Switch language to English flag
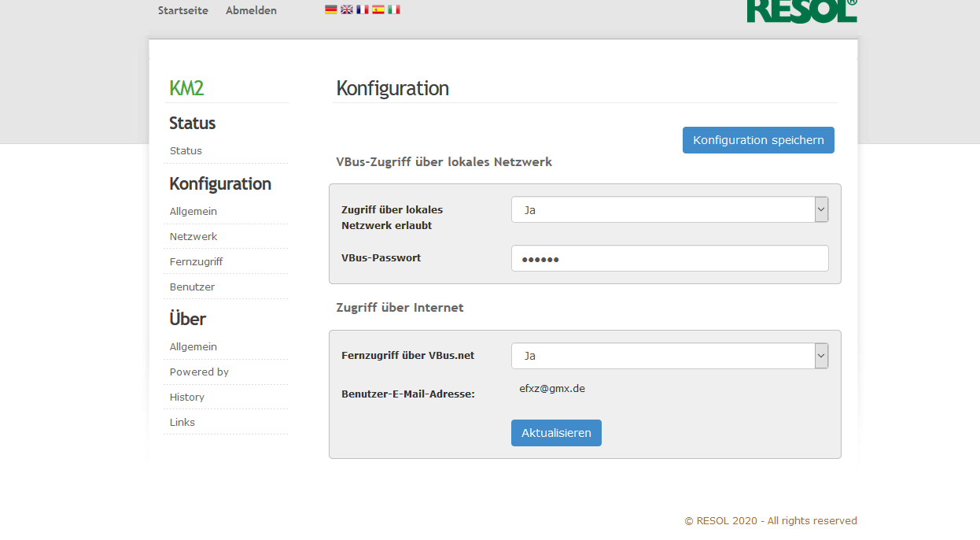This screenshot has height=540, width=980. tap(347, 9)
